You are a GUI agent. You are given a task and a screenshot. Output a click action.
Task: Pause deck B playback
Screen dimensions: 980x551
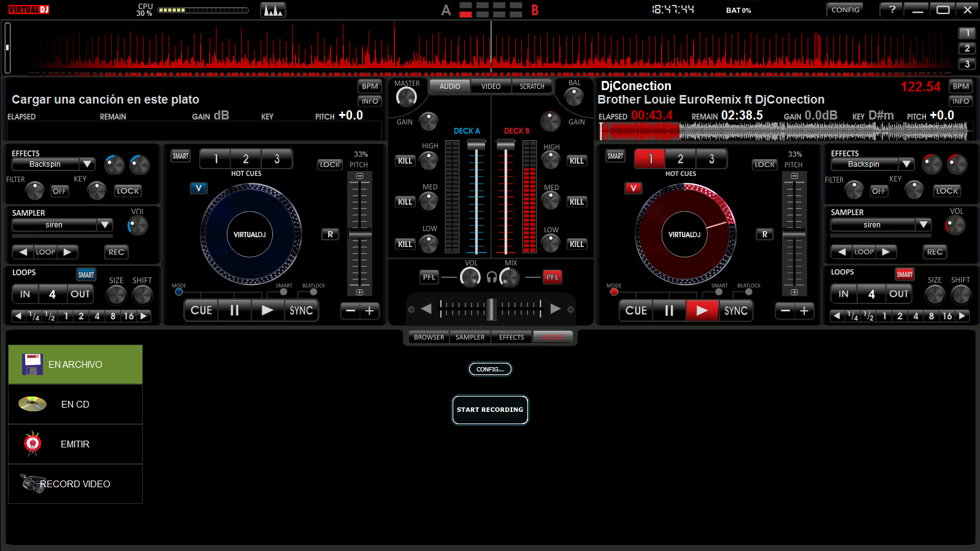pos(669,311)
